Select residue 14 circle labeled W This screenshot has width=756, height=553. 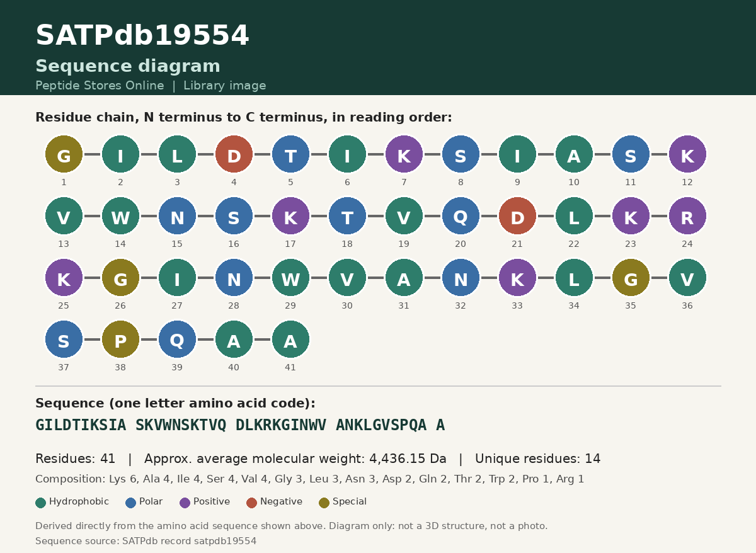point(120,216)
